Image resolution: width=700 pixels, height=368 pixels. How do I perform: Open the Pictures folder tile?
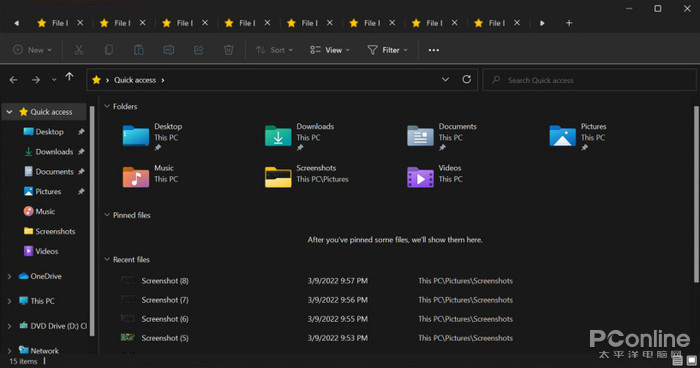click(578, 137)
